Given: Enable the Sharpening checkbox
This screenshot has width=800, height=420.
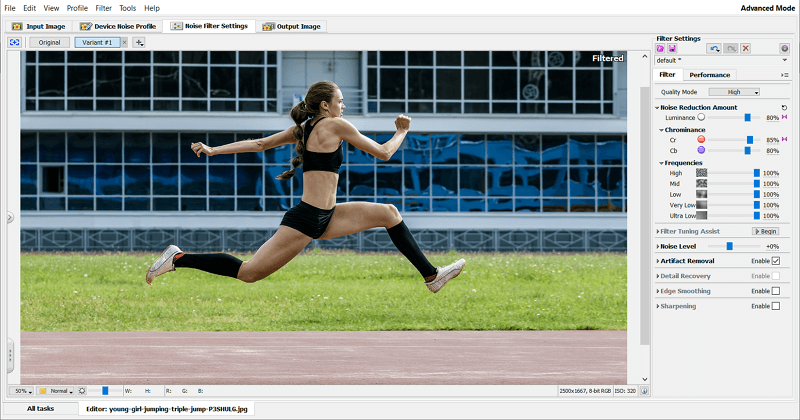Looking at the screenshot, I should (776, 306).
